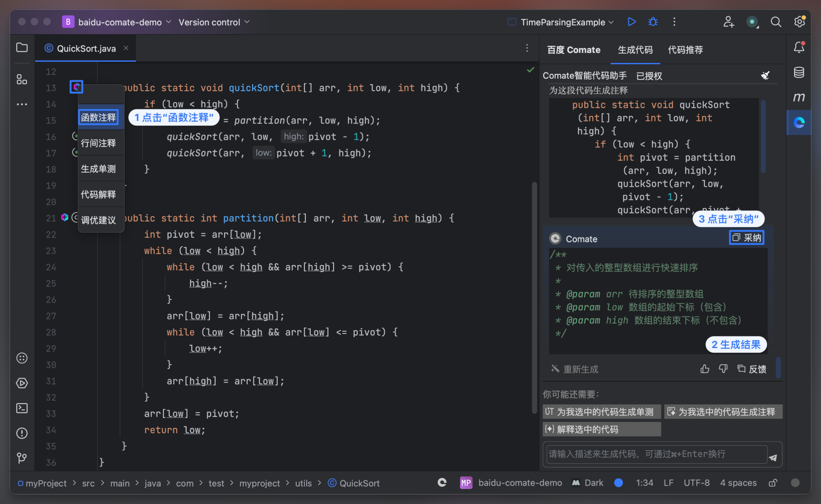821x504 pixels.
Task: Open the Git branches tool window icon
Action: (x=22, y=458)
